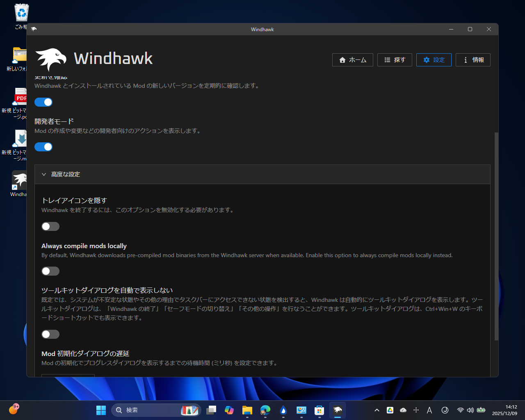Click the Copilot icon in the taskbar
This screenshot has width=525, height=420.
click(229, 410)
